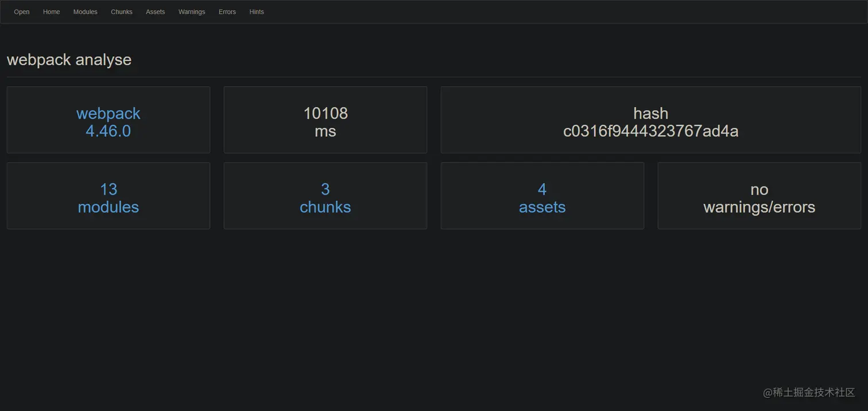
Task: Select Assets in the top navigation
Action: pyautogui.click(x=156, y=12)
